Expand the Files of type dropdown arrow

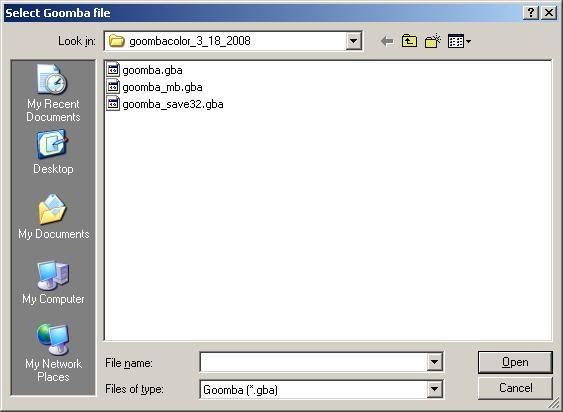[x=434, y=389]
